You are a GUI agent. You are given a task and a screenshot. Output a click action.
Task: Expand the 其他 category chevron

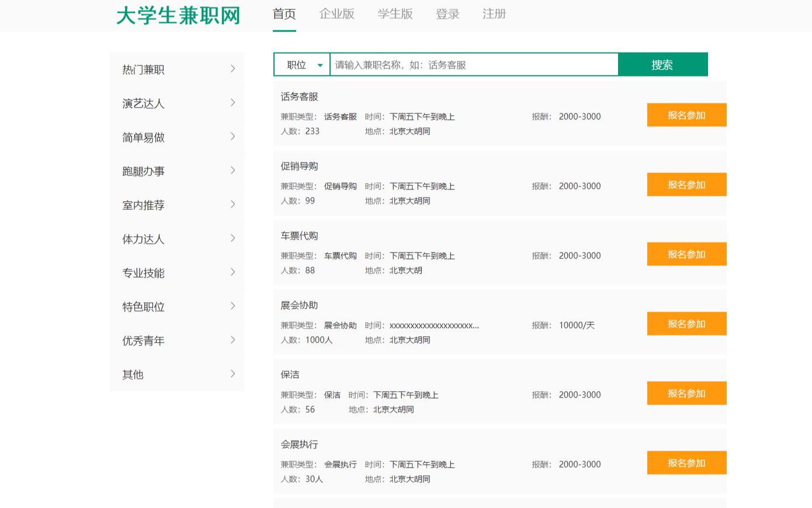tap(233, 374)
